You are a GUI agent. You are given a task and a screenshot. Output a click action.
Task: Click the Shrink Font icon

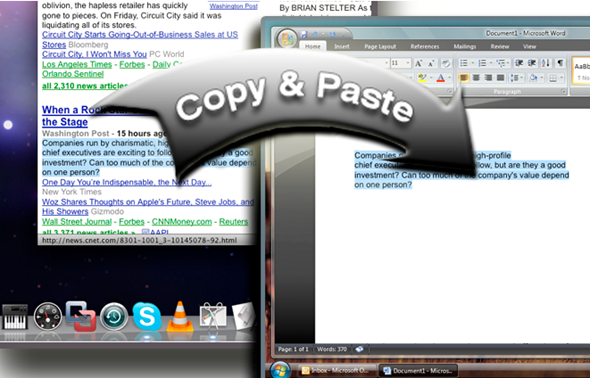coord(431,63)
